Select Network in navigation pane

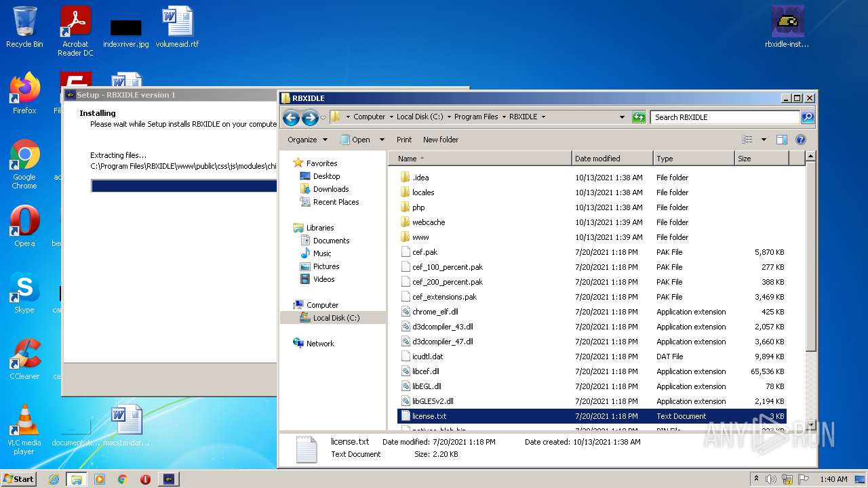(320, 344)
